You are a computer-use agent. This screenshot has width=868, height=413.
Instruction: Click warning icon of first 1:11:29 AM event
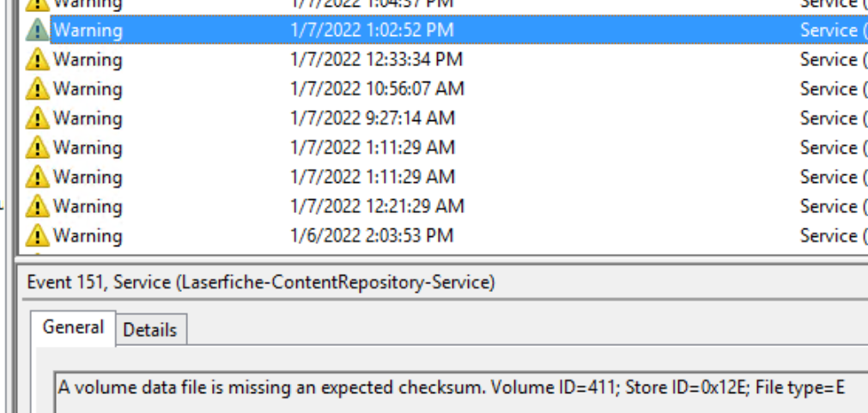37,148
